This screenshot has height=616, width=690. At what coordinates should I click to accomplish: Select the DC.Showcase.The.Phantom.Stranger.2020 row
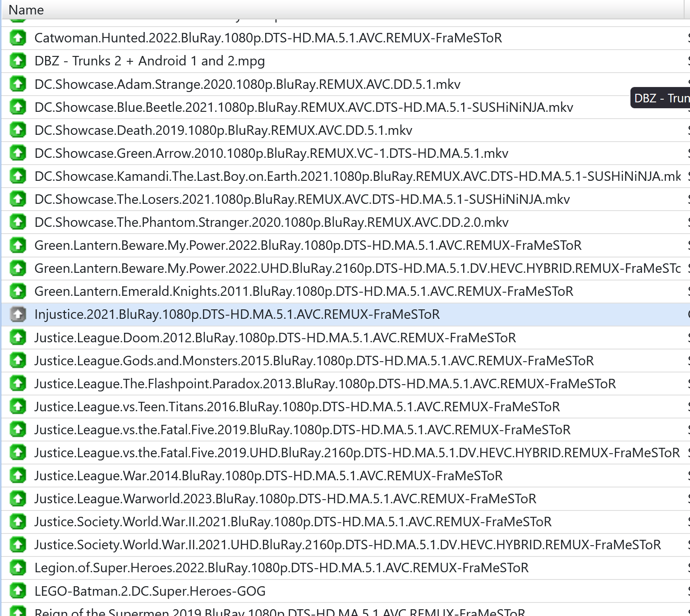(271, 222)
